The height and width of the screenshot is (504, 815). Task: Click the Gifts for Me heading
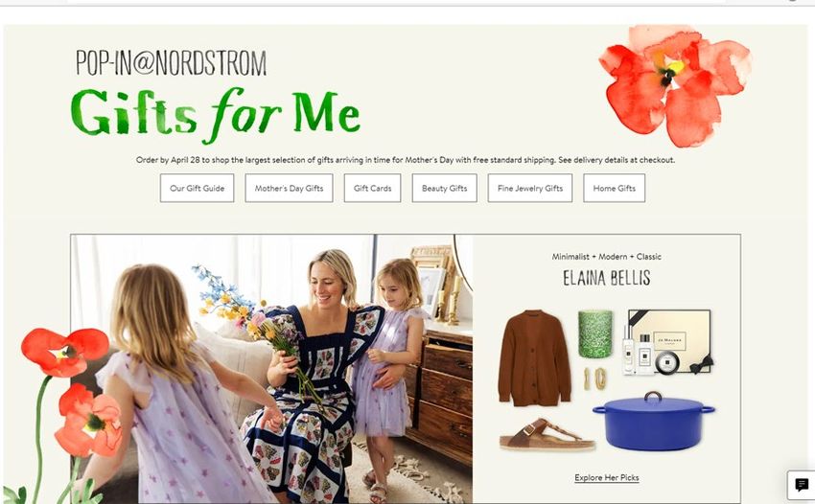(x=215, y=114)
